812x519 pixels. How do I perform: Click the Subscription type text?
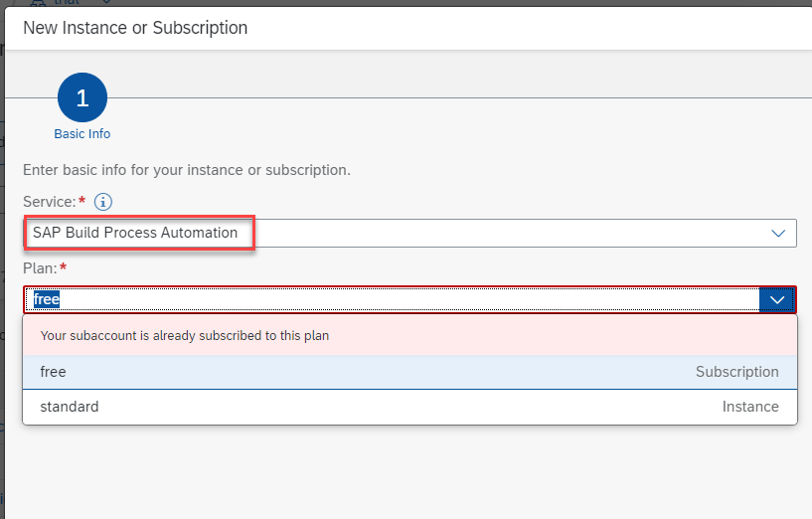tap(736, 372)
